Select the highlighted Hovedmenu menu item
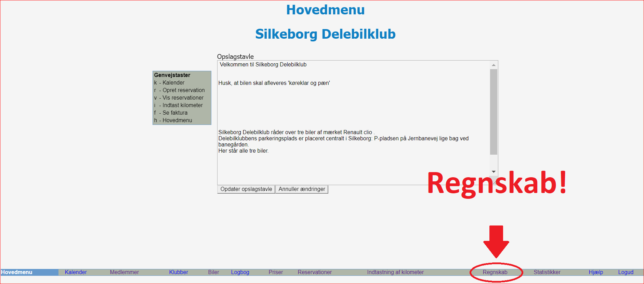This screenshot has width=644, height=284. [x=17, y=272]
